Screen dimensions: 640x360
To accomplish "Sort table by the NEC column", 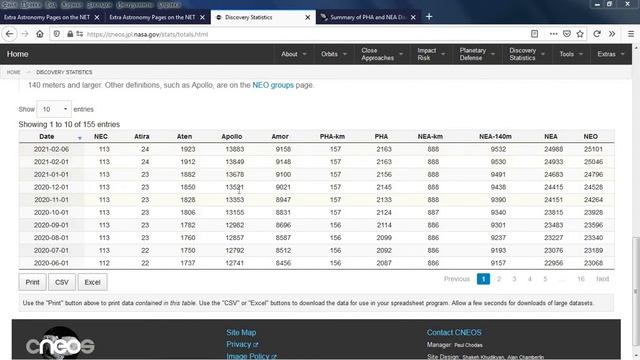I will [101, 136].
